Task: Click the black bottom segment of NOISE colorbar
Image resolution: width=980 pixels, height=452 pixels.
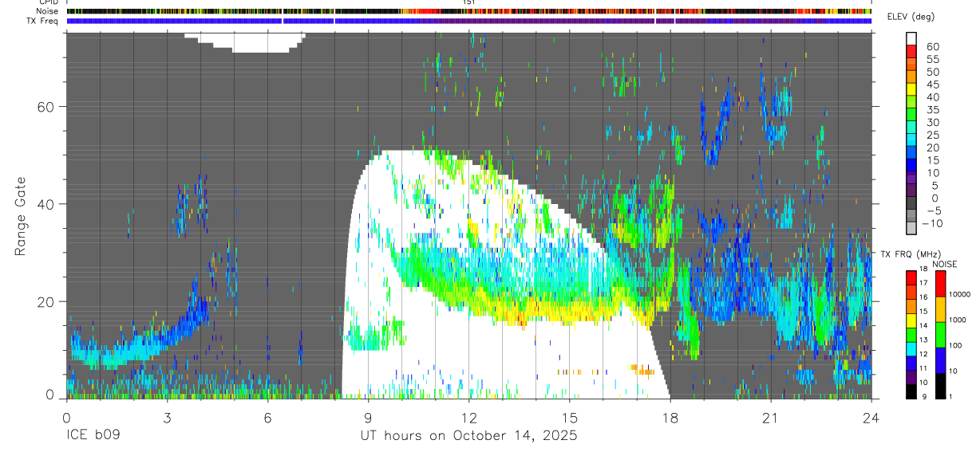Action: click(x=940, y=386)
